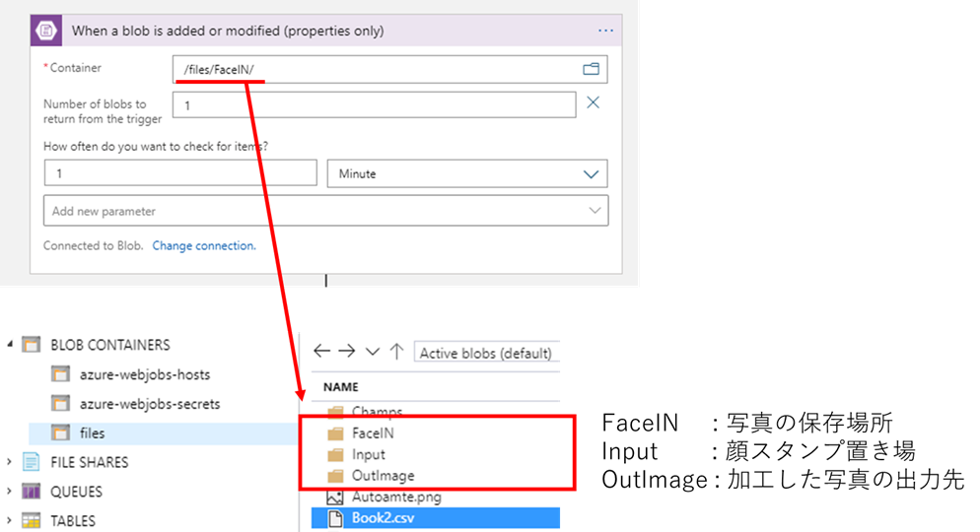Click the files container icon
The height and width of the screenshot is (532, 980).
point(60,432)
